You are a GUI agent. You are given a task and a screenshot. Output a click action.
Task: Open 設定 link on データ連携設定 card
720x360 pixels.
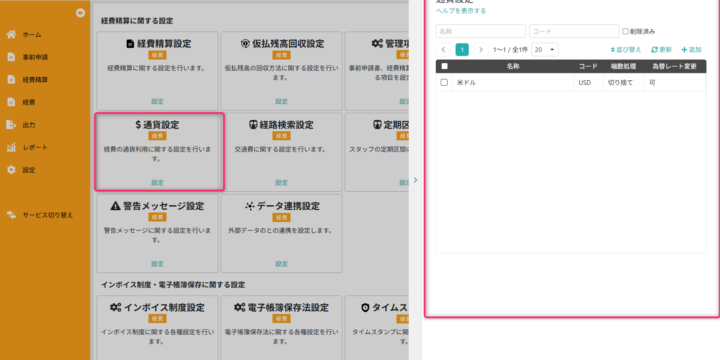click(x=281, y=264)
